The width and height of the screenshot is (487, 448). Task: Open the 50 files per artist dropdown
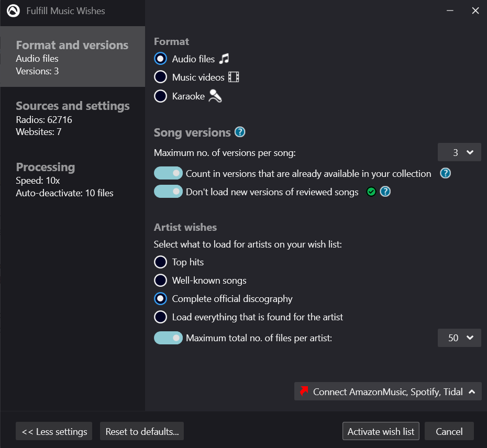point(459,338)
